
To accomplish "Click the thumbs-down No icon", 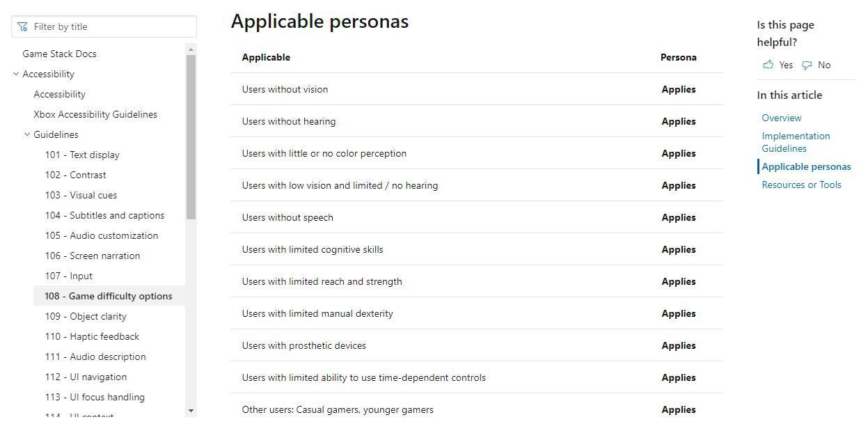I will click(x=807, y=65).
